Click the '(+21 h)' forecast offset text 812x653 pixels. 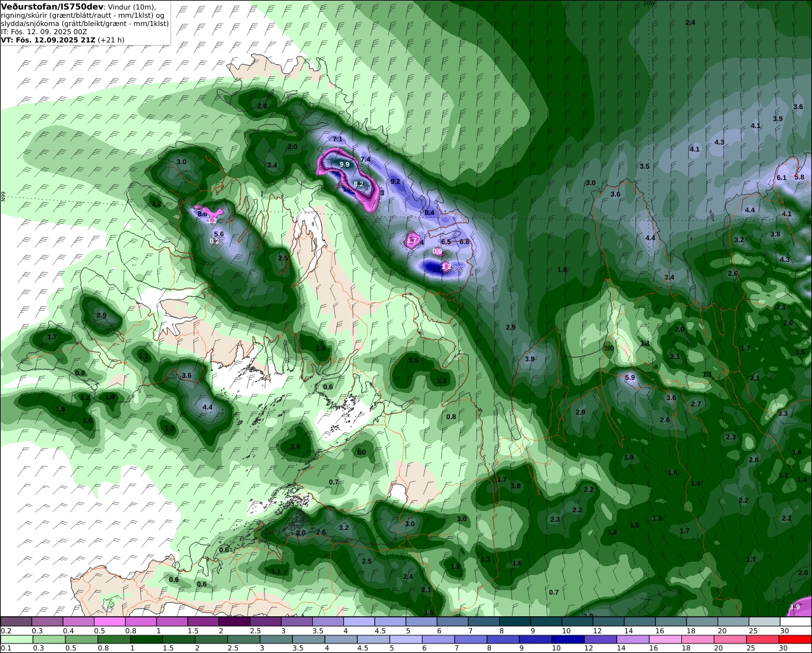pyautogui.click(x=110, y=40)
